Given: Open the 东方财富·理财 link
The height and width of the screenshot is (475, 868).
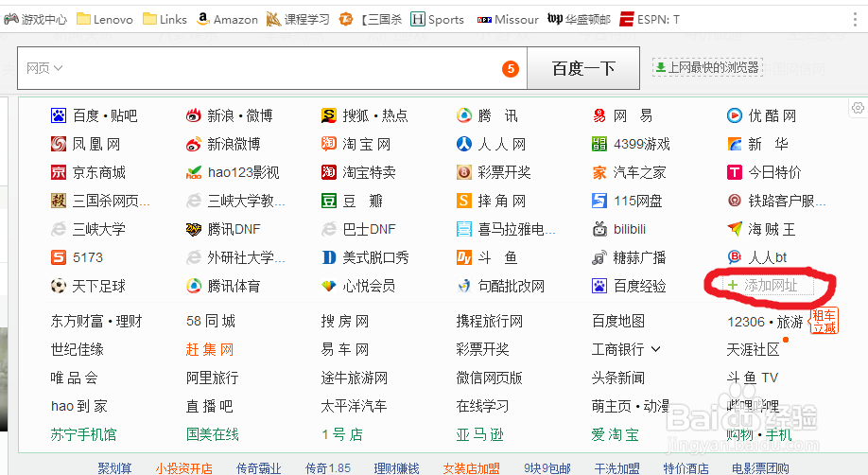Looking at the screenshot, I should coord(96,321).
